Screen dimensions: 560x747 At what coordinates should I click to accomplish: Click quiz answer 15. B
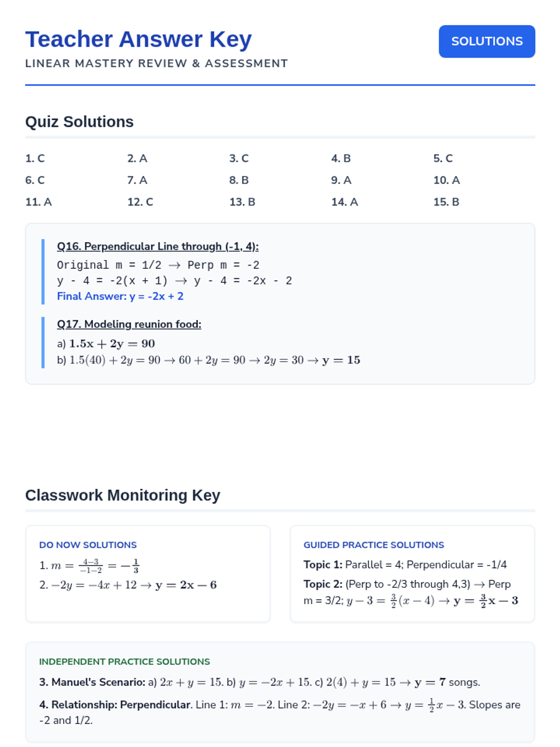tap(446, 202)
